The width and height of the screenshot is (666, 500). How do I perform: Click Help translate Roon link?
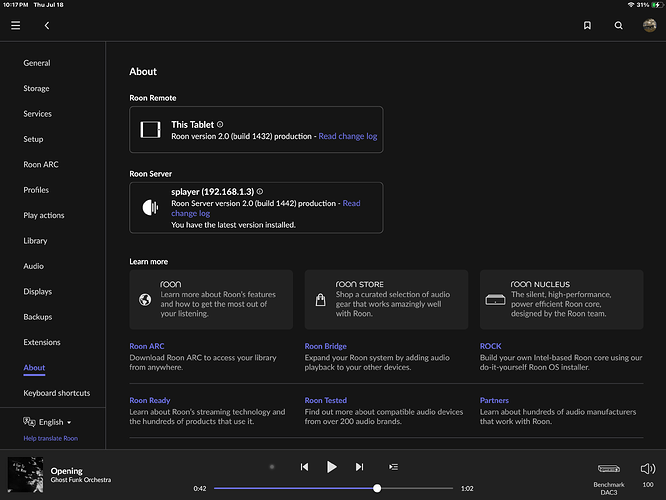(x=51, y=438)
